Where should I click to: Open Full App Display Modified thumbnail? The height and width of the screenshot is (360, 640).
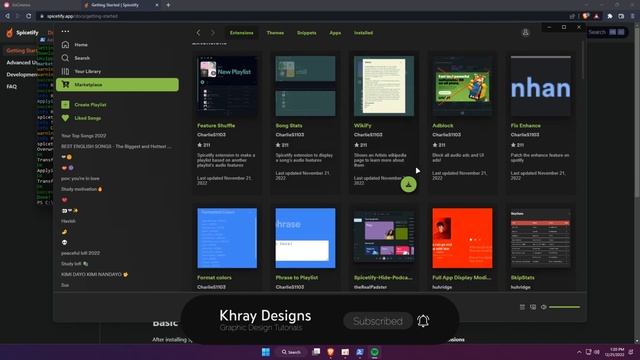click(462, 238)
